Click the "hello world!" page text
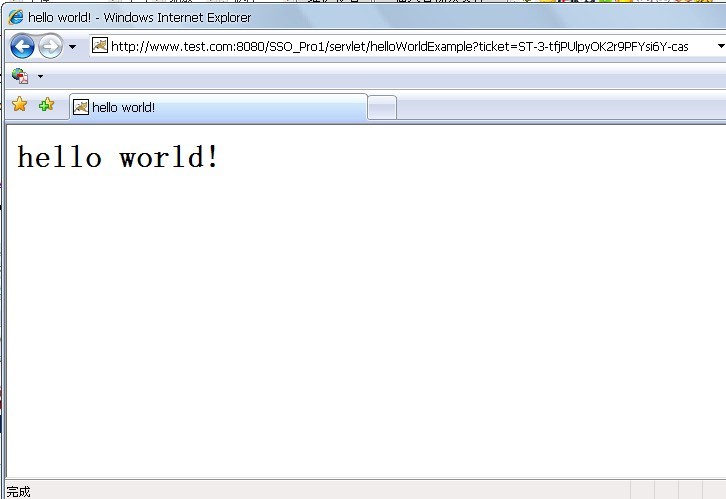726x499 pixels. 118,157
